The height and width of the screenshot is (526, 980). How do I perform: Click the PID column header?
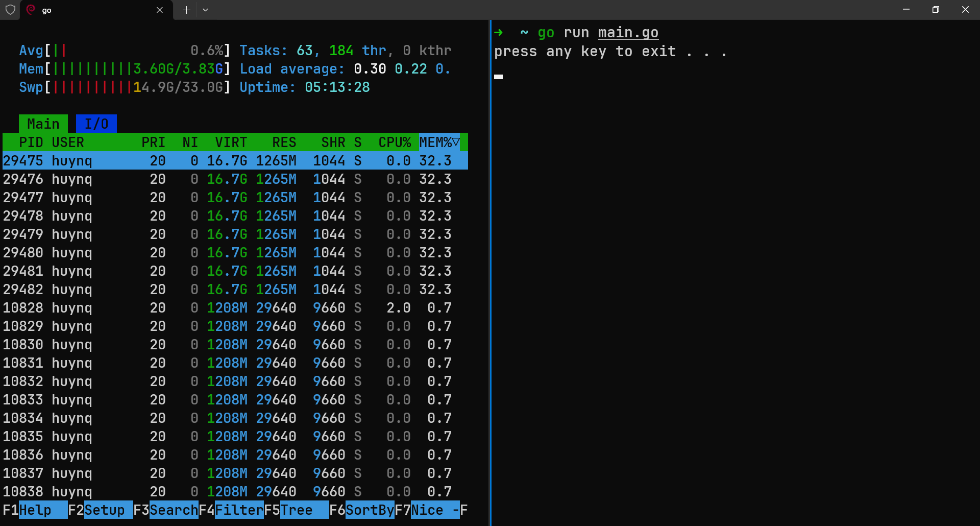[x=31, y=142]
